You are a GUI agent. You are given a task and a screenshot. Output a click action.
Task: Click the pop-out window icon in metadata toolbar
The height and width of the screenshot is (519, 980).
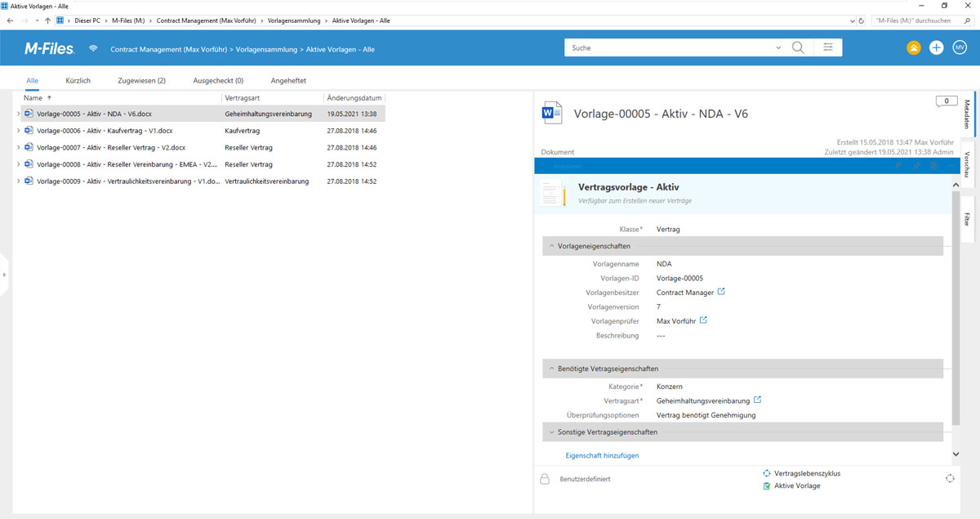click(x=934, y=166)
